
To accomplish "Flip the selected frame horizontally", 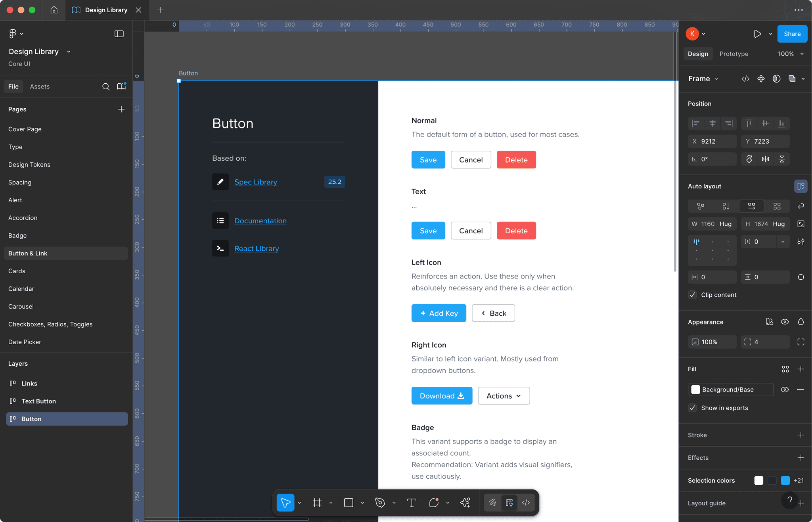I will tap(765, 159).
